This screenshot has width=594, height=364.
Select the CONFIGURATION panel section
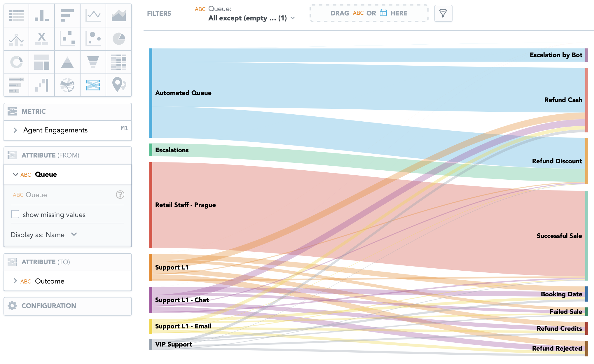tap(68, 305)
